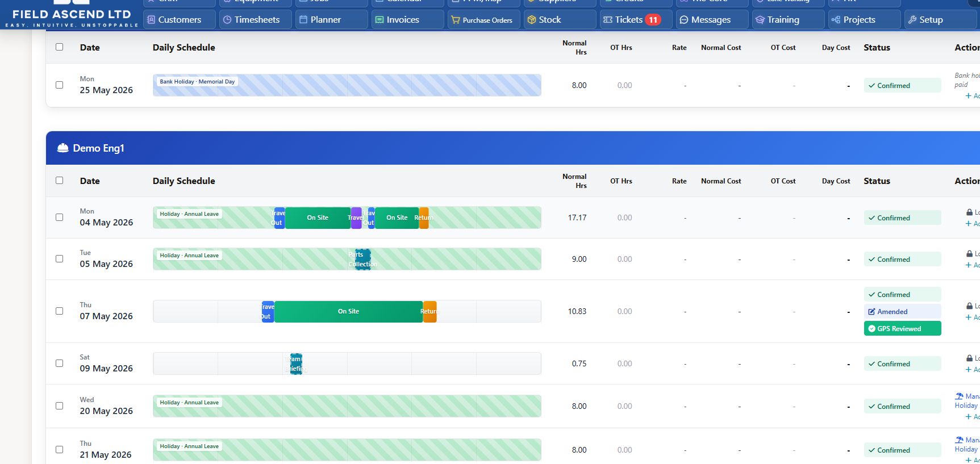Open the Invoices section

[408, 19]
